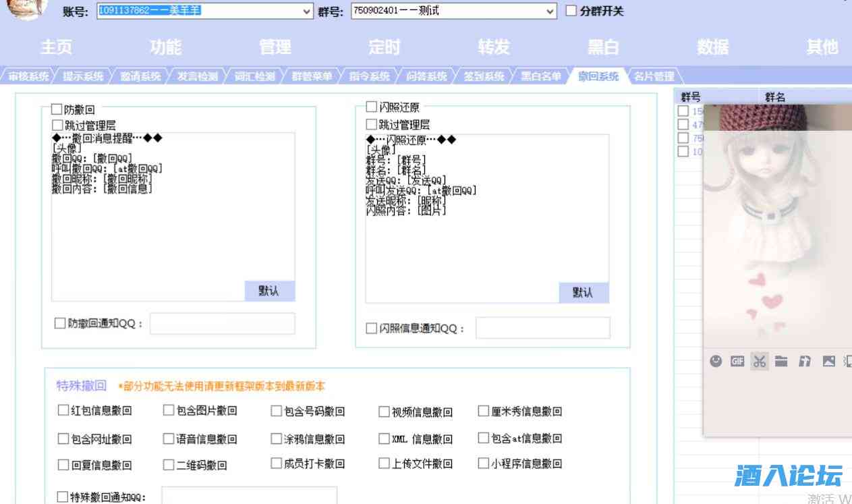Open the 定时 main menu
The width and height of the screenshot is (852, 504).
point(385,47)
